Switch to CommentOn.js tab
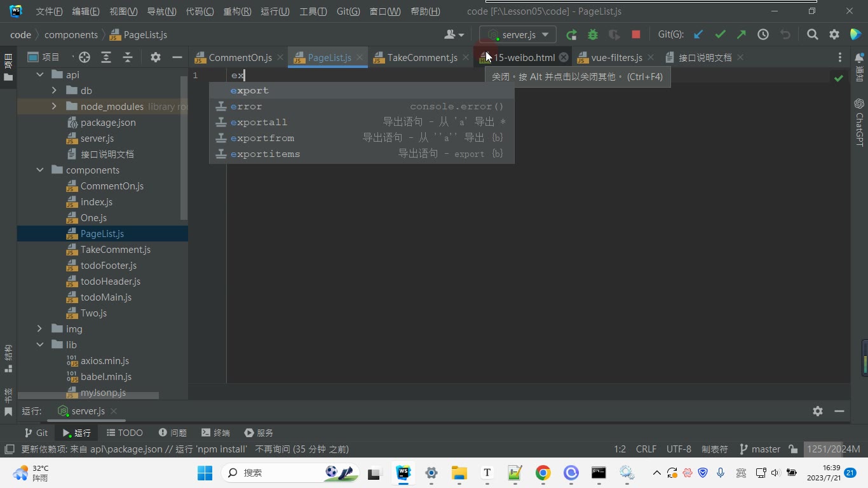 pos(240,57)
